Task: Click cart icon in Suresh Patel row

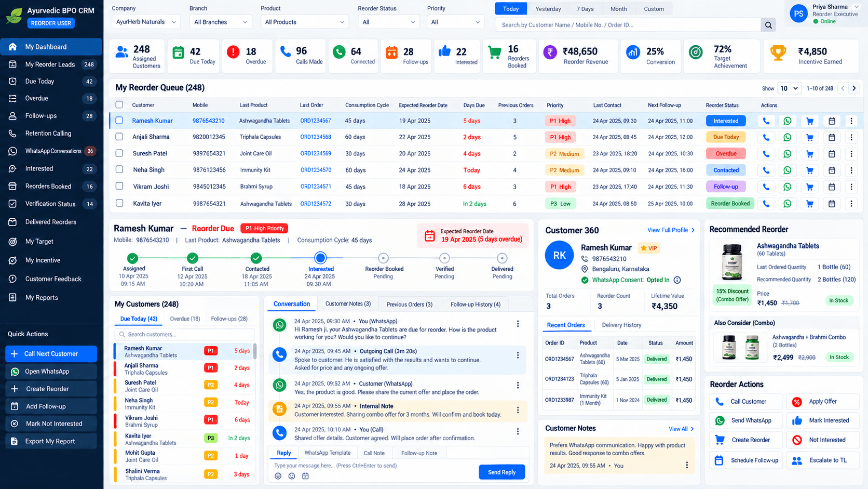Action: coord(810,154)
